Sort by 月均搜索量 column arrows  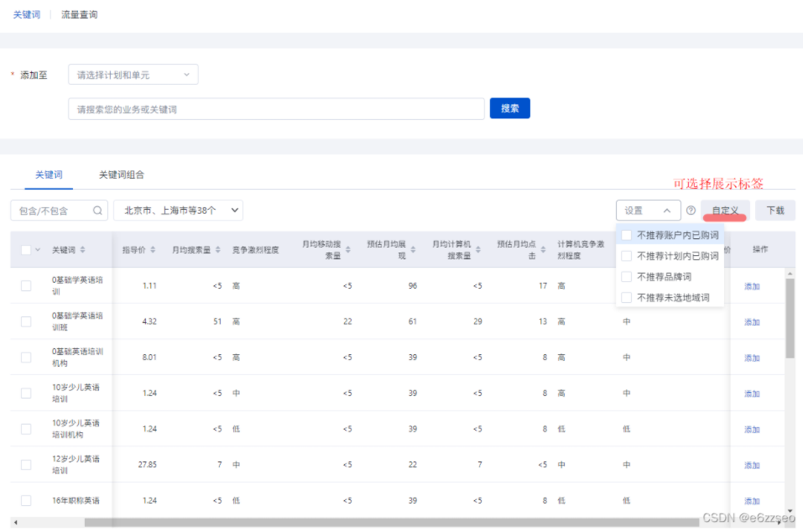[x=218, y=250]
